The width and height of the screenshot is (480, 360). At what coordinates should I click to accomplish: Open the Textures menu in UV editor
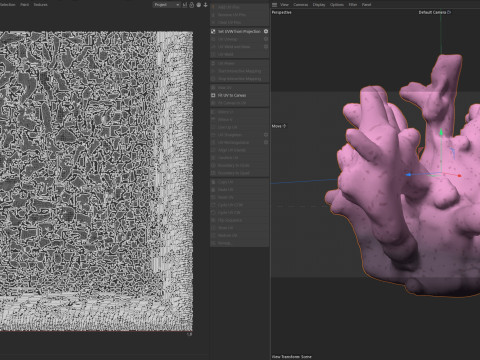(x=41, y=5)
